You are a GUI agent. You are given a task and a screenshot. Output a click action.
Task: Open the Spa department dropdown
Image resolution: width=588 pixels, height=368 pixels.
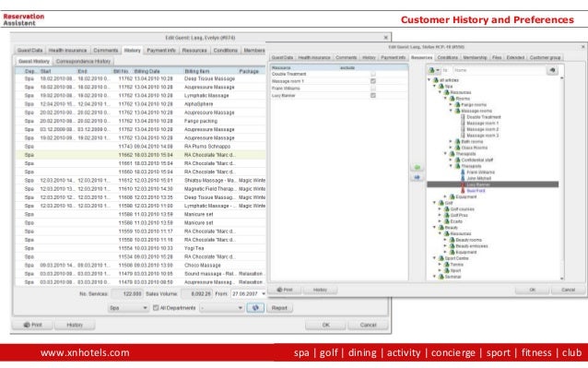(x=128, y=308)
